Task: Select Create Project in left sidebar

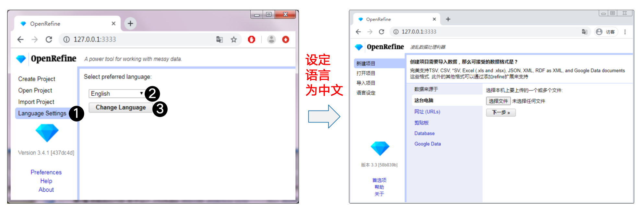Action: pos(37,79)
